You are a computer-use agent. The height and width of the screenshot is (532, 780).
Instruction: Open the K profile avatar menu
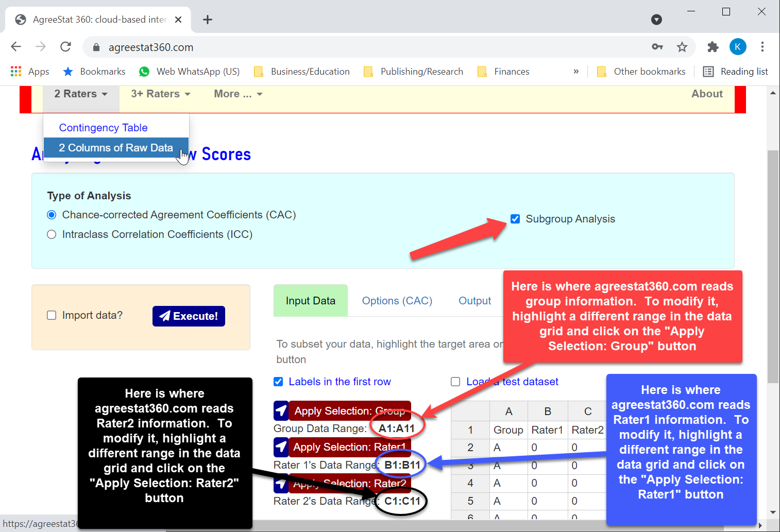pos(738,47)
